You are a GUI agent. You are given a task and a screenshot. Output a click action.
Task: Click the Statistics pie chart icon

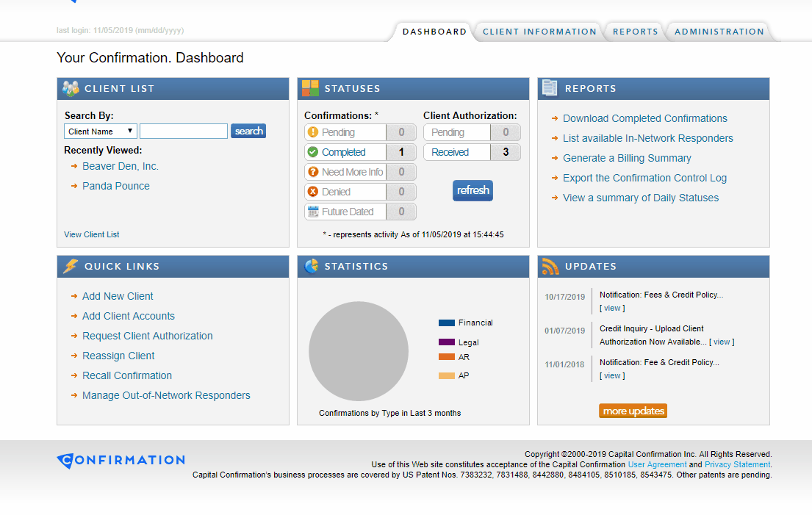[311, 266]
